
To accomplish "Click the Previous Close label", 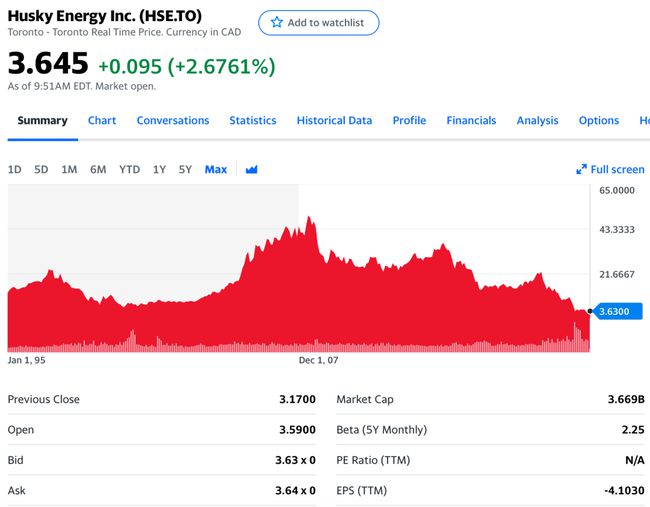I will [x=44, y=399].
